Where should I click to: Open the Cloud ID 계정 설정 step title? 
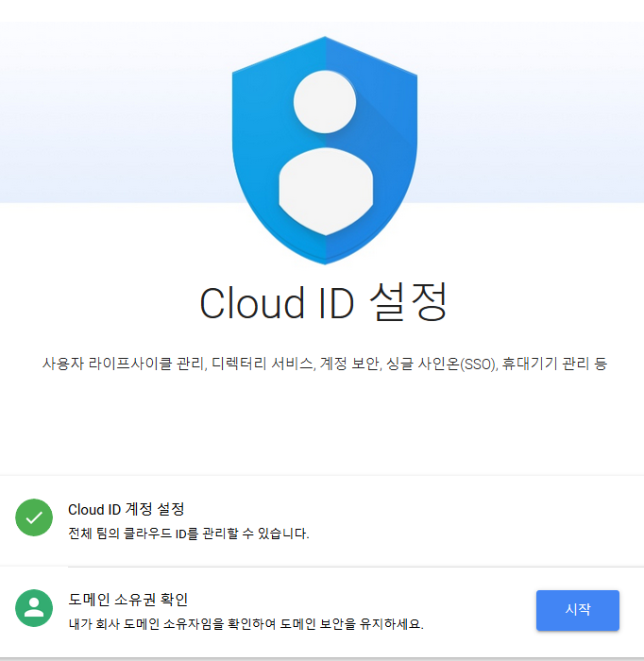(126, 509)
